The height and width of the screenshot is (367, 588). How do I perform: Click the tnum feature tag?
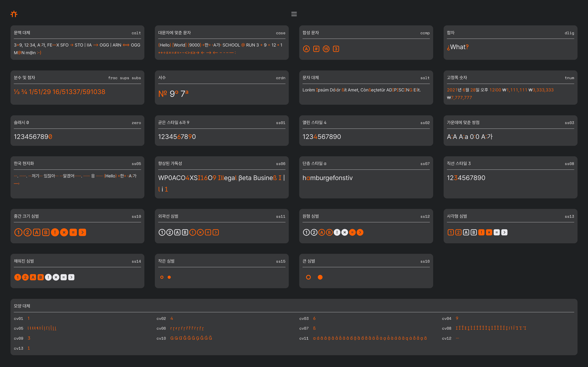click(x=569, y=78)
